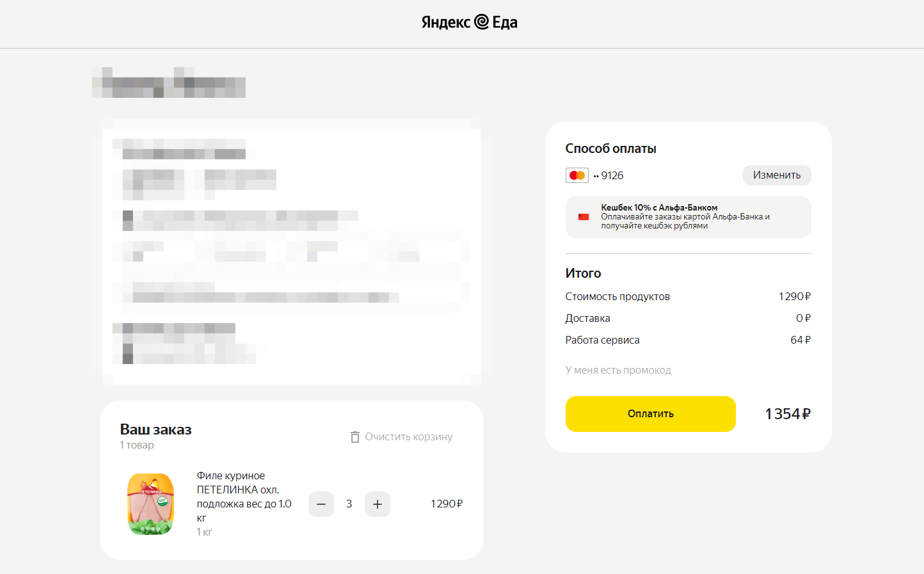Click the product price 1290 ₽ in cart

tap(447, 504)
